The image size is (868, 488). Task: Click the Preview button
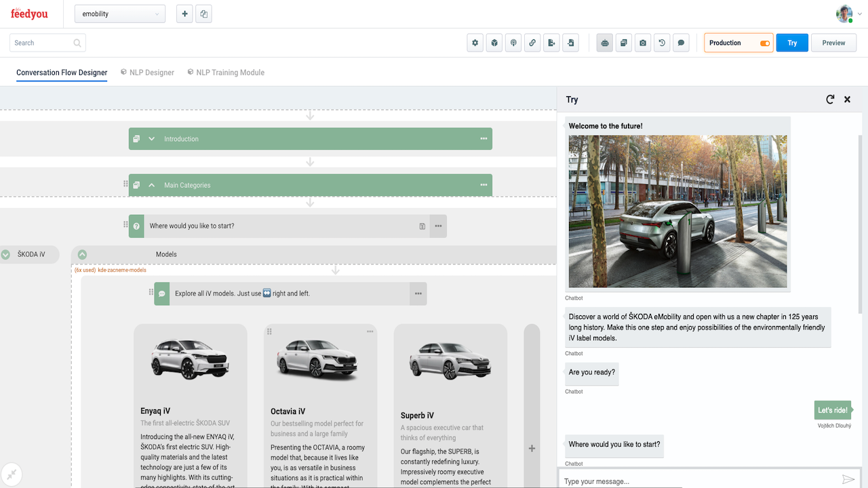[833, 43]
